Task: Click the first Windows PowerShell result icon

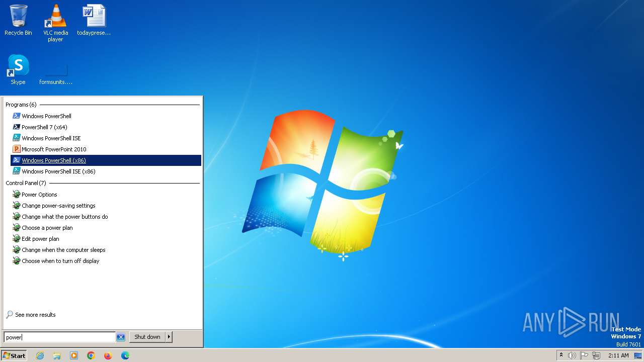Action: click(17, 116)
